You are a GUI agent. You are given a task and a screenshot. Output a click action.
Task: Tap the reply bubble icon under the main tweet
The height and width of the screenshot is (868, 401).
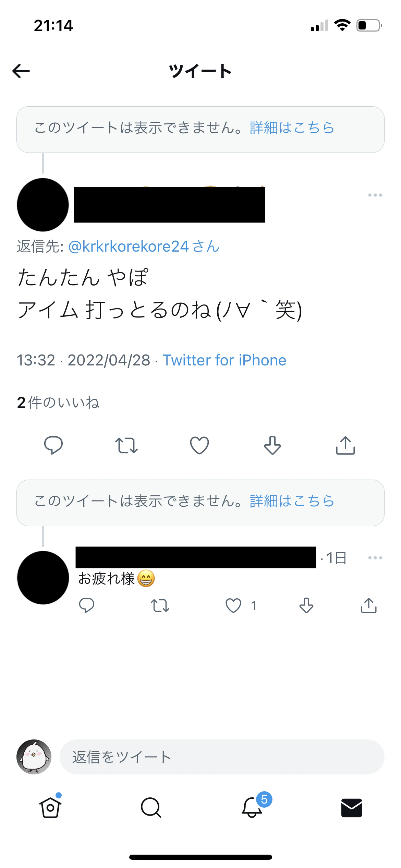tap(53, 446)
